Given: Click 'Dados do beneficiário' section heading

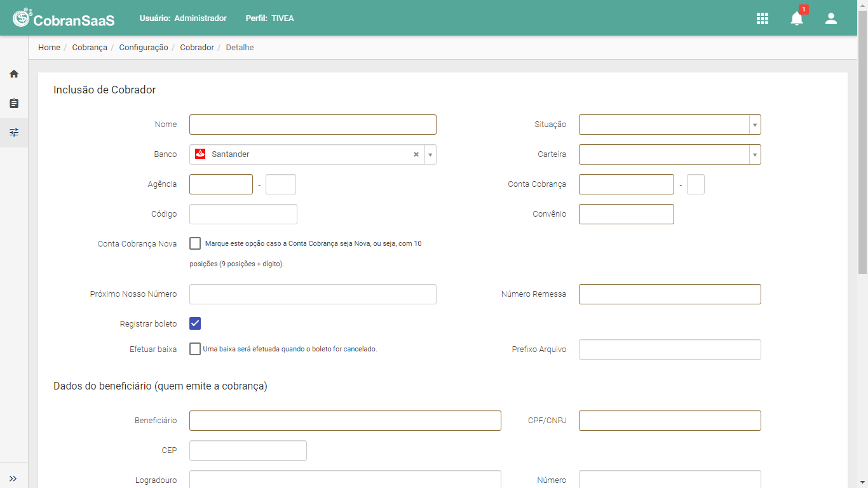Looking at the screenshot, I should tap(160, 386).
